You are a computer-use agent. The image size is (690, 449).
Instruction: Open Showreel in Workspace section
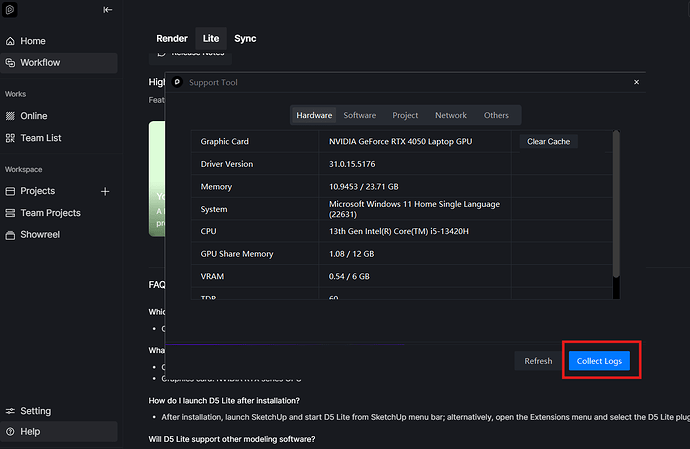[x=41, y=235]
